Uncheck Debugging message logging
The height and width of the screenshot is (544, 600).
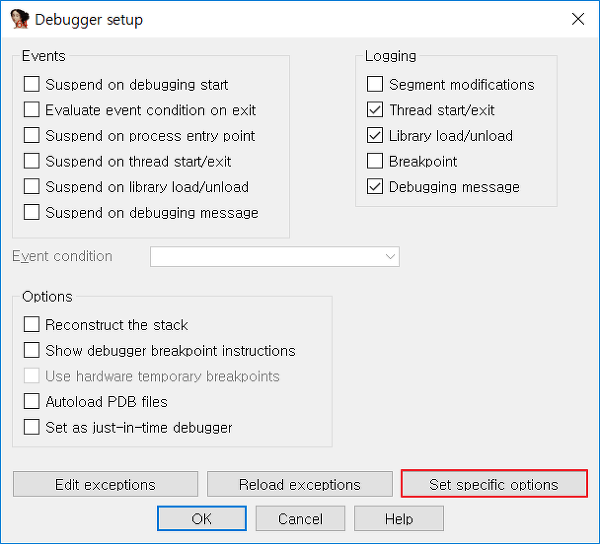(x=375, y=187)
